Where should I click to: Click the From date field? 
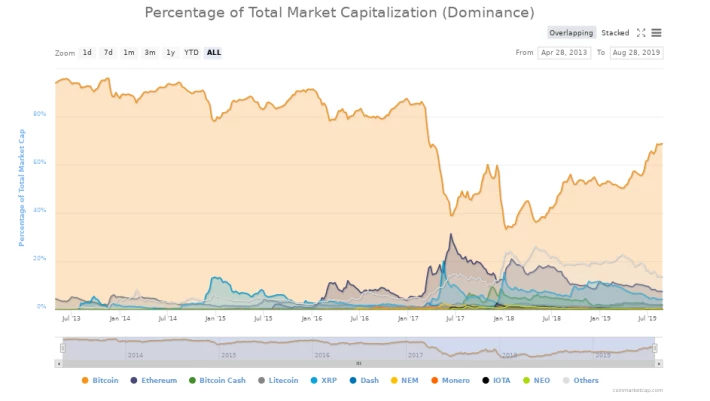point(564,53)
